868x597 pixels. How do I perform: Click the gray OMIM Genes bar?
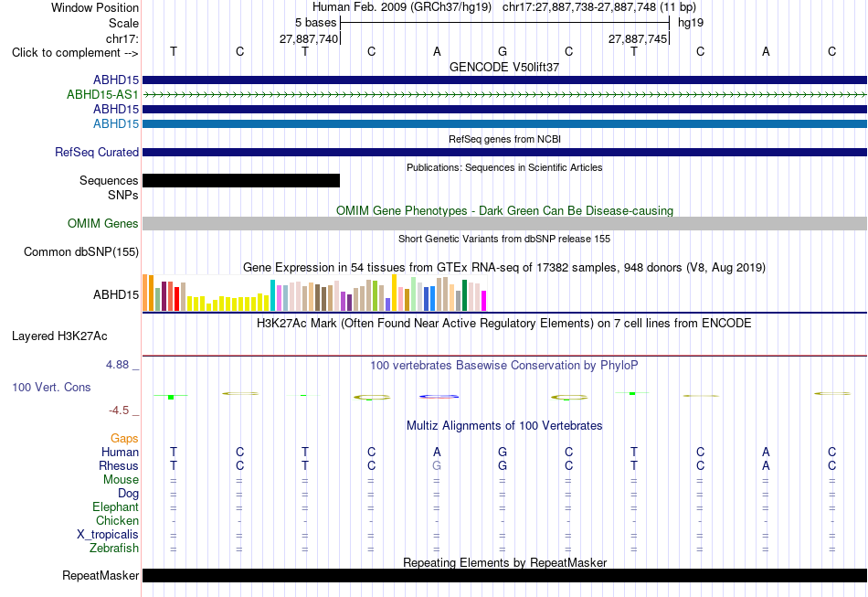tap(504, 223)
